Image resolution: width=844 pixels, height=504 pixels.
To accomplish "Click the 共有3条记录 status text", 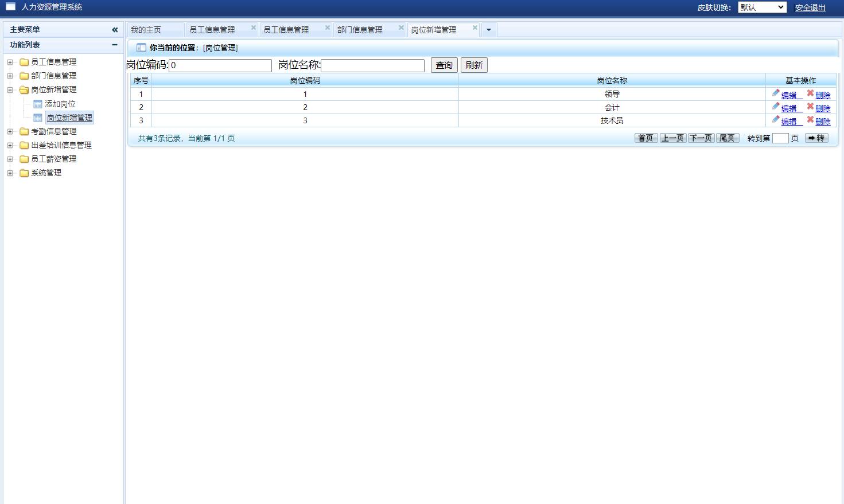I will coord(186,138).
